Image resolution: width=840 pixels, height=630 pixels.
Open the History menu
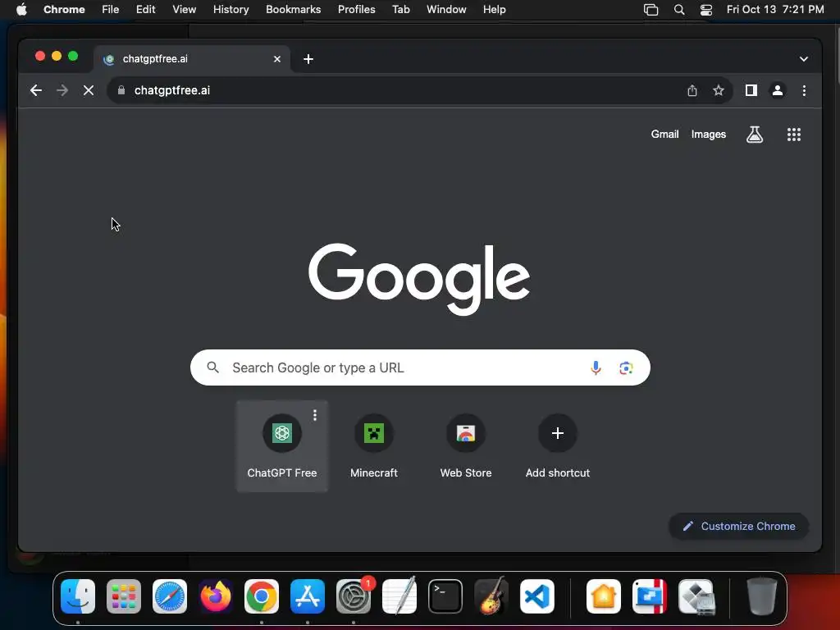231,10
